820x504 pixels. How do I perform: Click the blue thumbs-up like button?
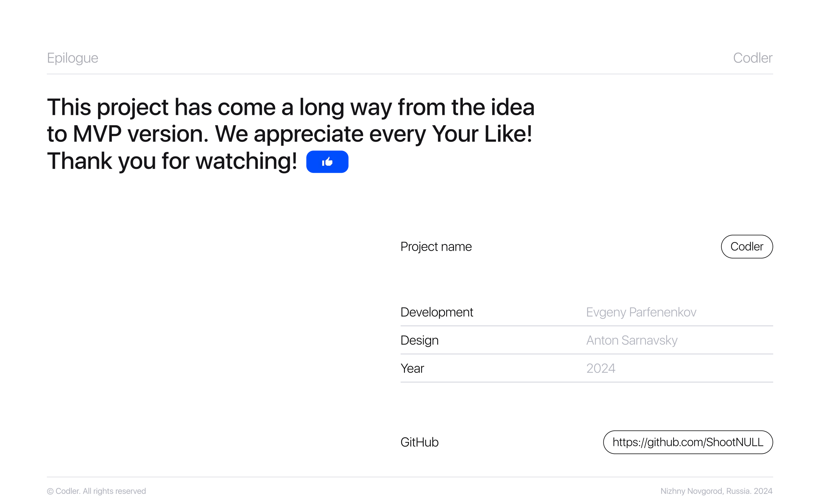pyautogui.click(x=327, y=162)
